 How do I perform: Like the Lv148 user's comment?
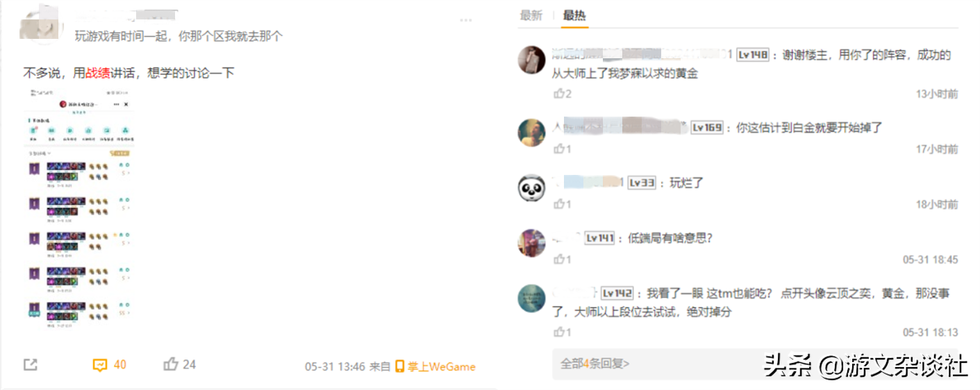562,94
